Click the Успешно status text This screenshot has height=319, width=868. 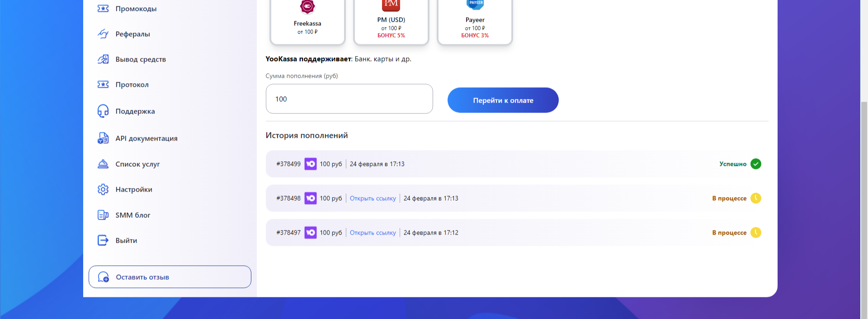coord(733,164)
